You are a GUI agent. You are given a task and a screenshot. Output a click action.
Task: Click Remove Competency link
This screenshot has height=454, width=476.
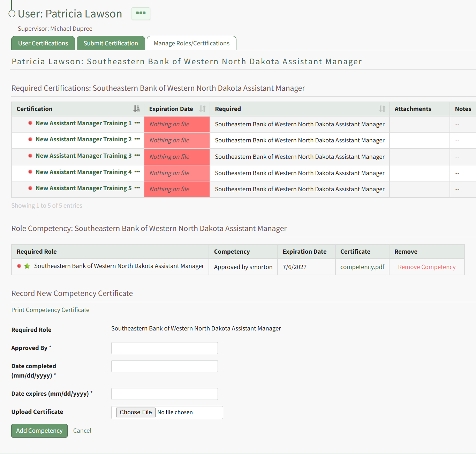point(427,267)
